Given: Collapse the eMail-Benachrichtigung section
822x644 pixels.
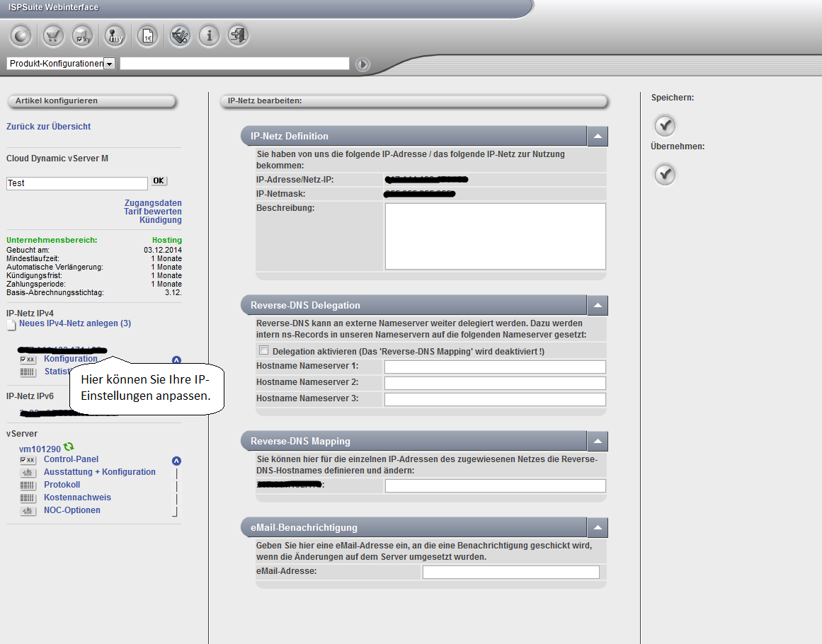Looking at the screenshot, I should 598,527.
